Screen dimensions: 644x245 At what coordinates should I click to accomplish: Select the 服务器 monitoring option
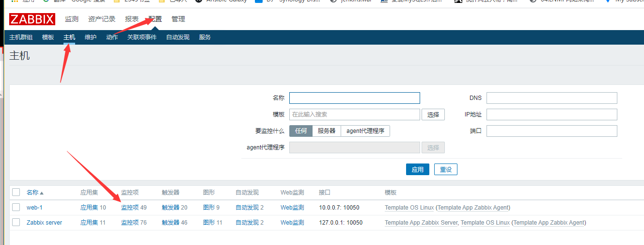point(327,131)
